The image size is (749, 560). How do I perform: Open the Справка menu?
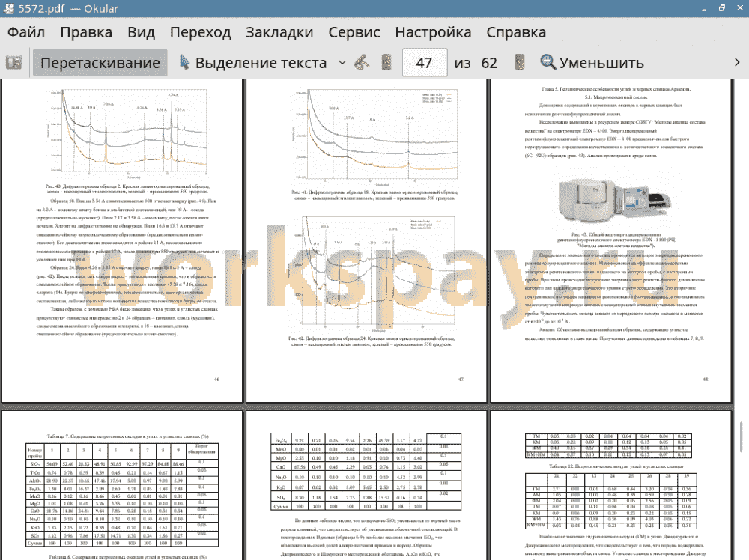516,32
